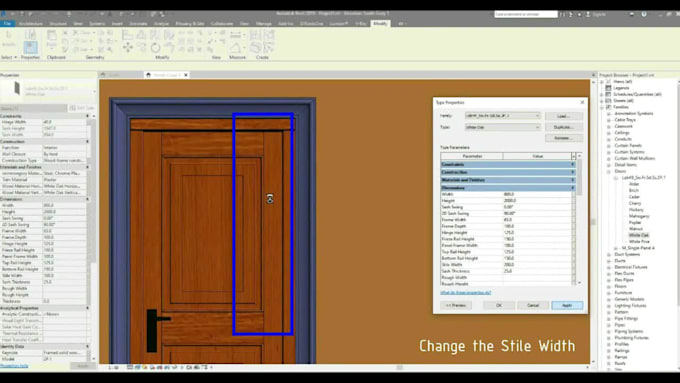The image size is (680, 383).
Task: Click the home icon on the view tab
Action: [148, 75]
